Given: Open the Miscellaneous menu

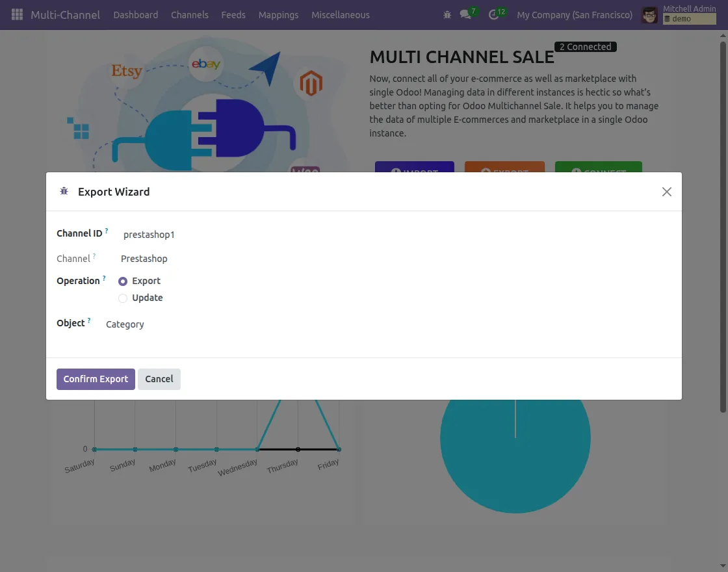Looking at the screenshot, I should 341,15.
